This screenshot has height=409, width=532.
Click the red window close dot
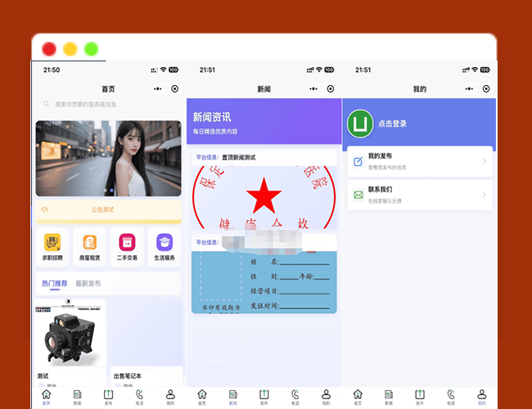[49, 49]
